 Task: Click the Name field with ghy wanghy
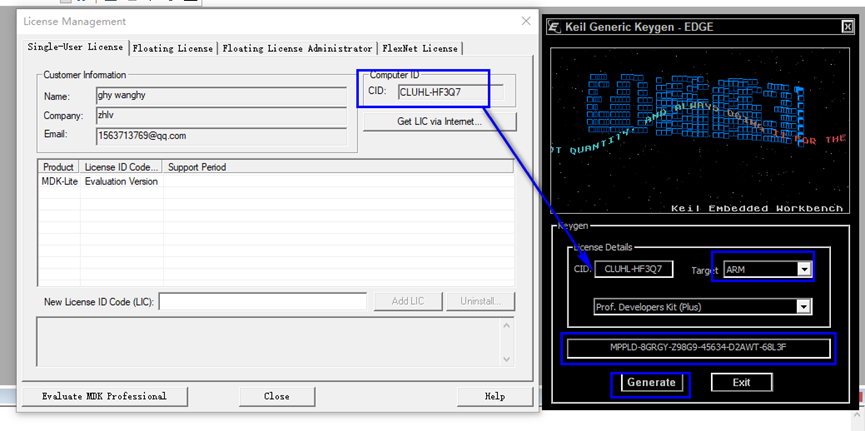[x=221, y=95]
